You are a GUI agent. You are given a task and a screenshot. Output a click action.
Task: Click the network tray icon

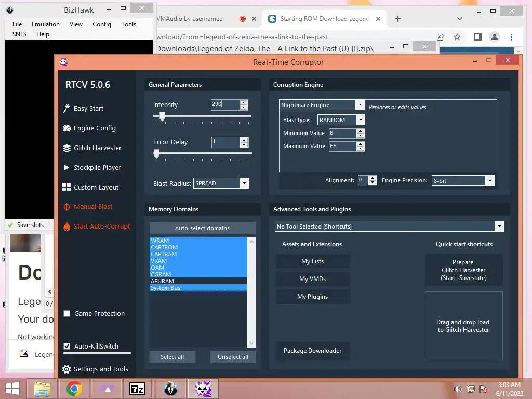point(471,389)
